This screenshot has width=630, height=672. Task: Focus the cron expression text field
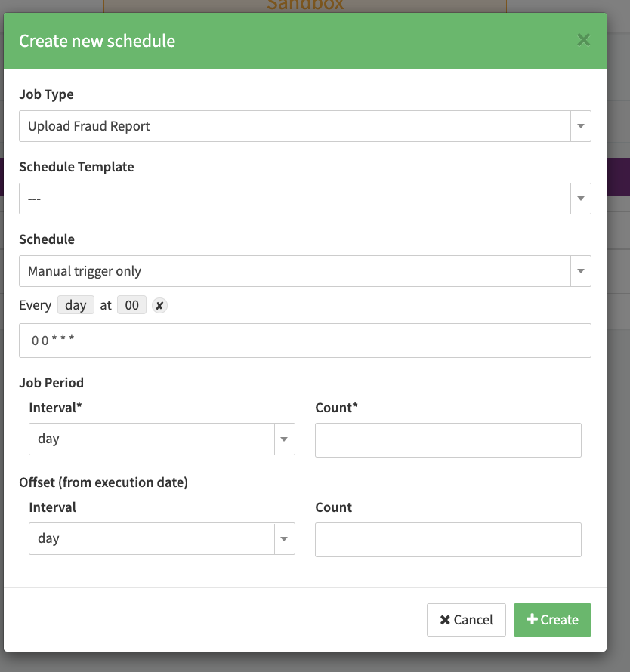(x=305, y=341)
